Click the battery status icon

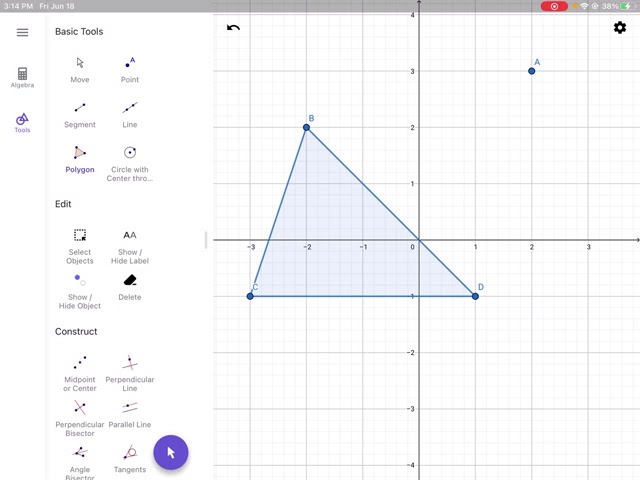point(628,6)
